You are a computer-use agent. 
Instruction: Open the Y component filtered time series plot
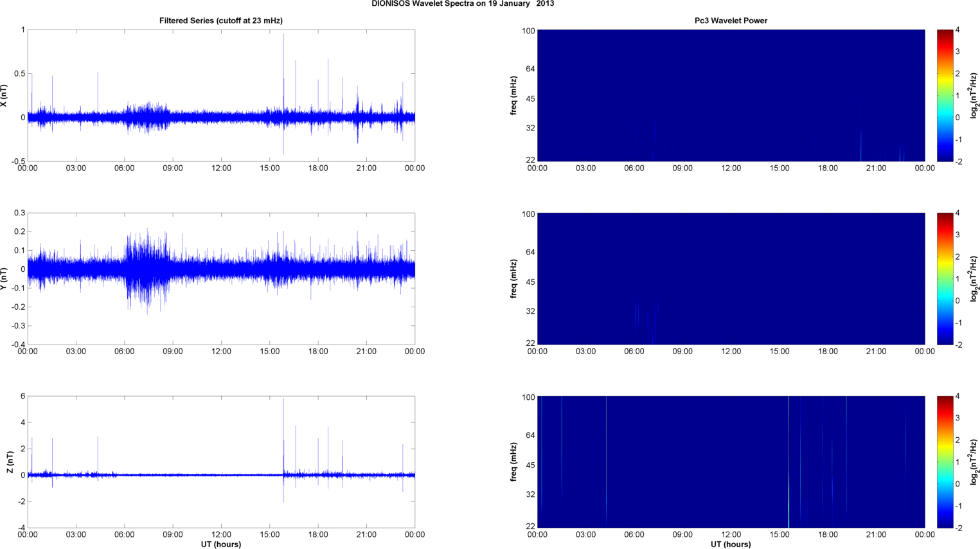(221, 279)
